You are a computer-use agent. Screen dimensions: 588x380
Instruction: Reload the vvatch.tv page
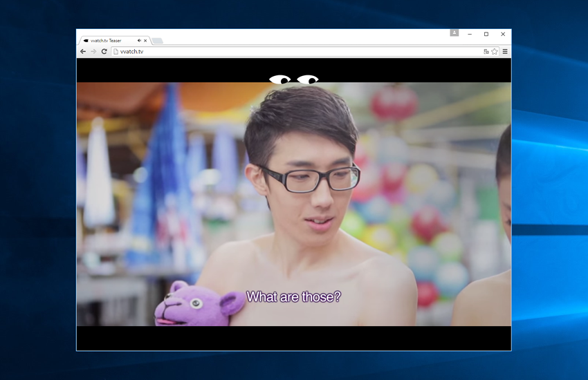(x=104, y=52)
